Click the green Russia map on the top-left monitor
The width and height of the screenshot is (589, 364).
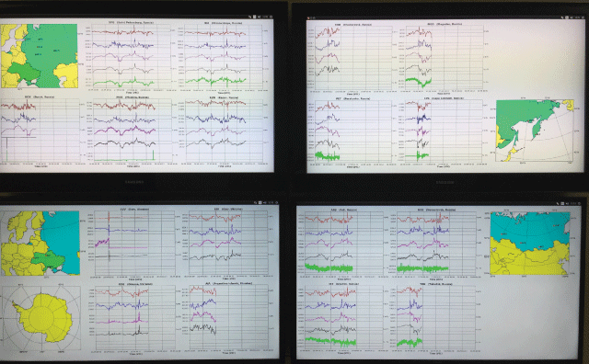pos(39,56)
